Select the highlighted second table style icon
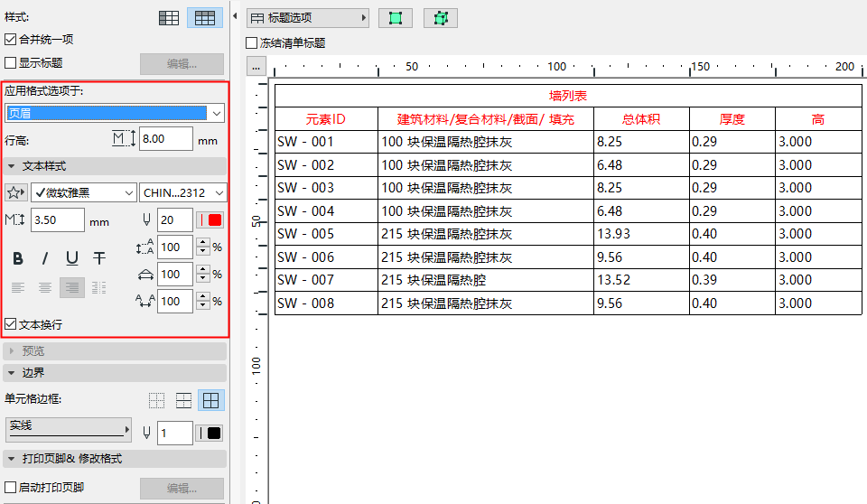Image resolution: width=867 pixels, height=504 pixels. tap(205, 18)
